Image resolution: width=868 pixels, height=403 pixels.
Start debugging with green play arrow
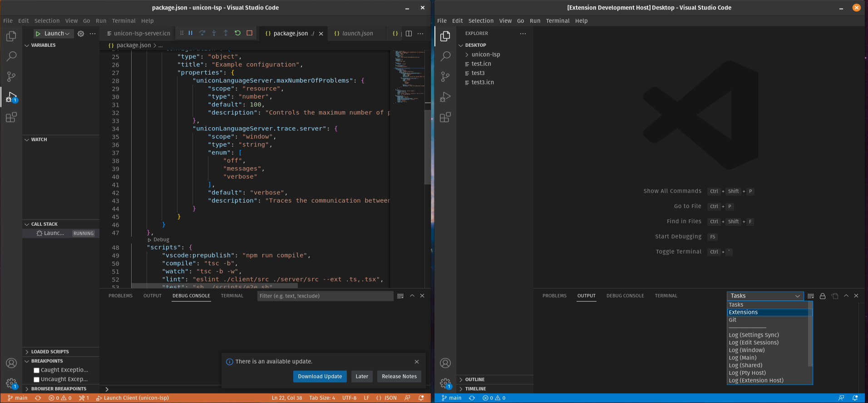[38, 34]
